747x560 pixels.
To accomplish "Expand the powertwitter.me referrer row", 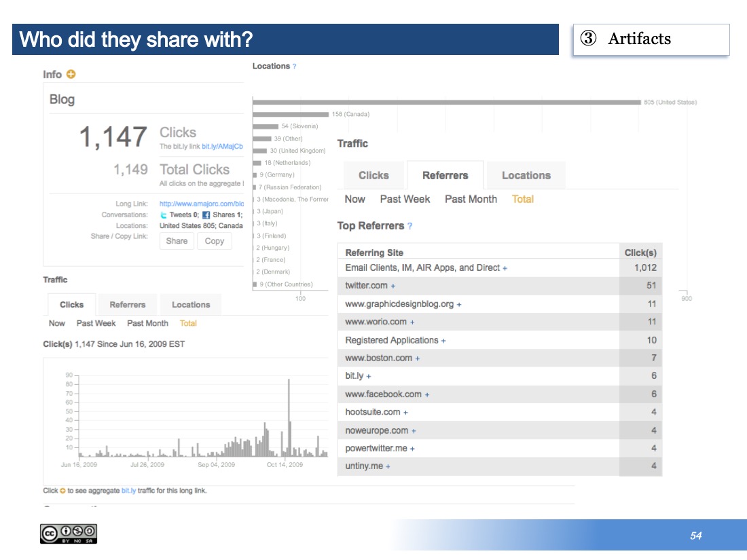I will [412, 449].
